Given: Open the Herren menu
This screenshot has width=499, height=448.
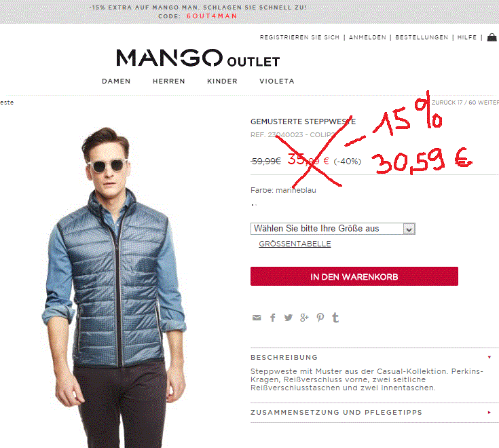Looking at the screenshot, I should click(x=168, y=81).
